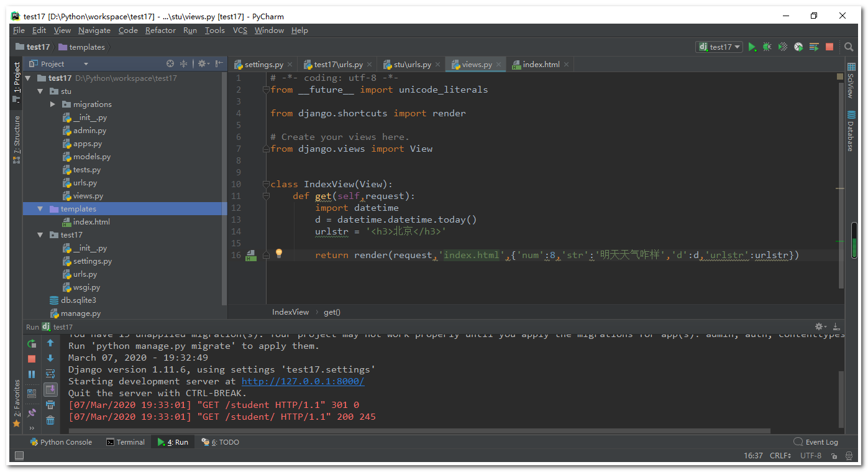
Task: Fold the IndexView class at line 10
Action: pos(266,184)
